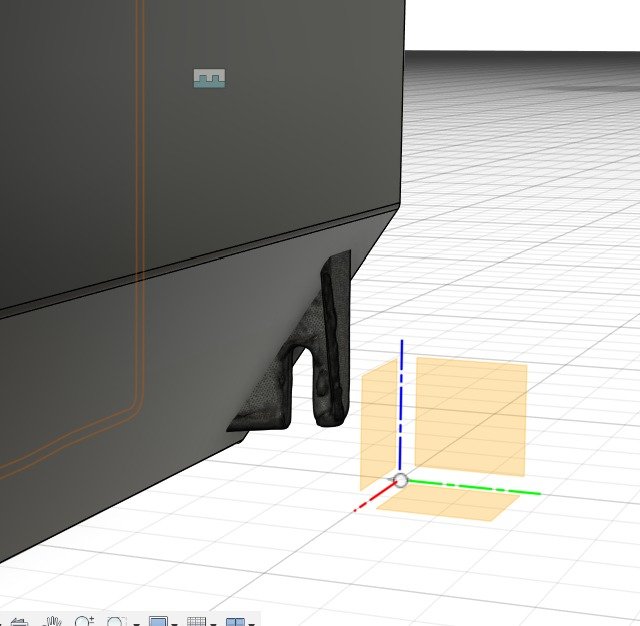Select the blue vertical Z axis
This screenshot has width=640, height=626.
[401, 400]
